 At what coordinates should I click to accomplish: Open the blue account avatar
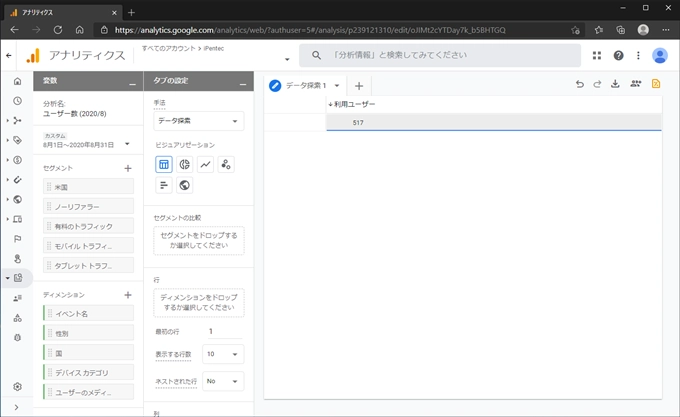(660, 55)
